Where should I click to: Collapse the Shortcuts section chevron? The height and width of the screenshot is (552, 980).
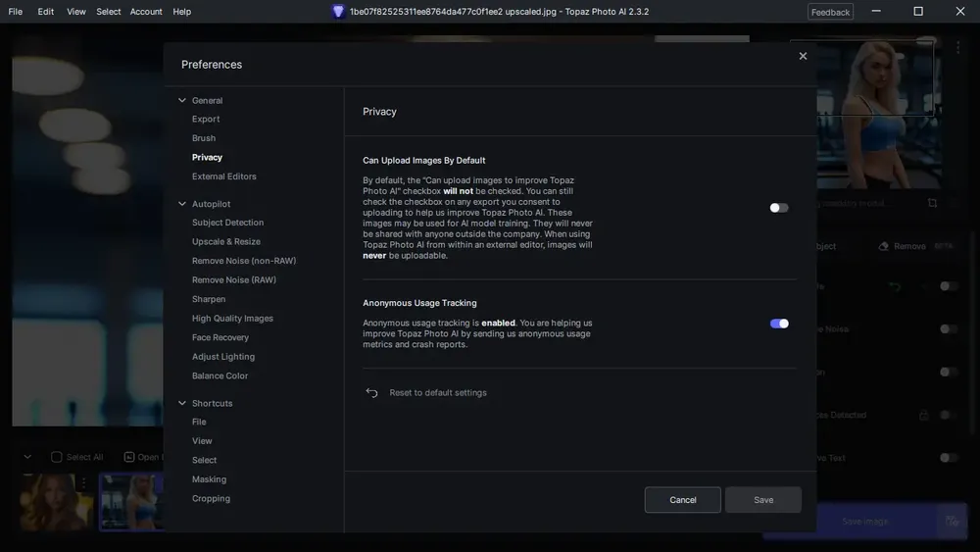pyautogui.click(x=182, y=403)
